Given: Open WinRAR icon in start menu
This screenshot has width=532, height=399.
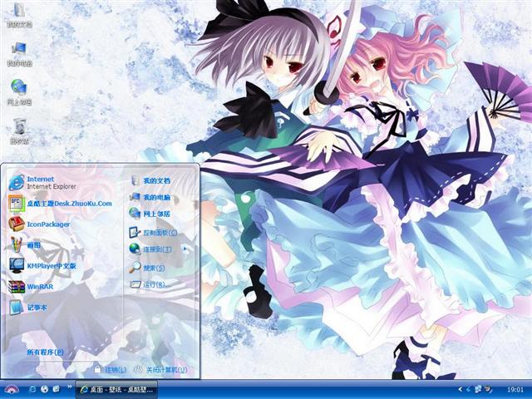Looking at the screenshot, I should [17, 287].
